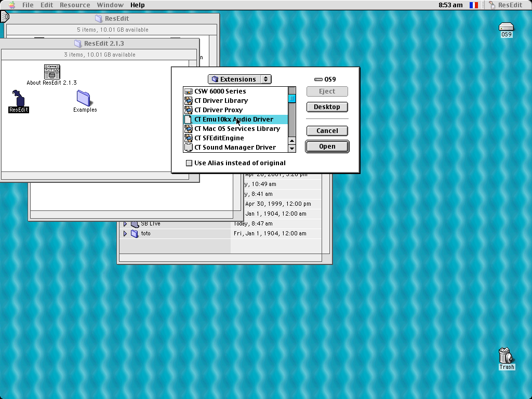Screen dimensions: 532x399
Task: Select CT Sound Manager Driver in list
Action: click(235, 148)
